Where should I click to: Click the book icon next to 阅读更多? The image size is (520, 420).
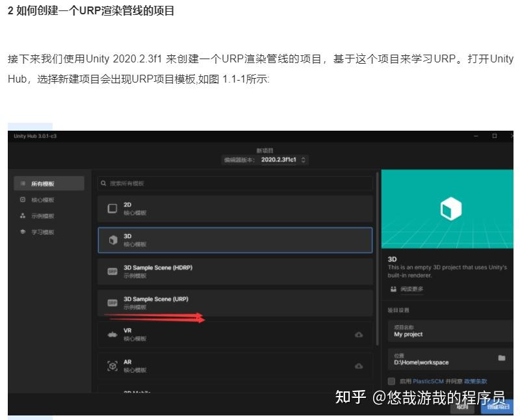(393, 289)
